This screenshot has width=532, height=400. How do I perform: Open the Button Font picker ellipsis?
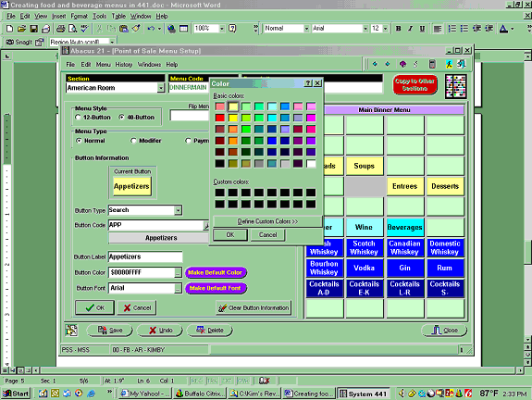(x=179, y=288)
